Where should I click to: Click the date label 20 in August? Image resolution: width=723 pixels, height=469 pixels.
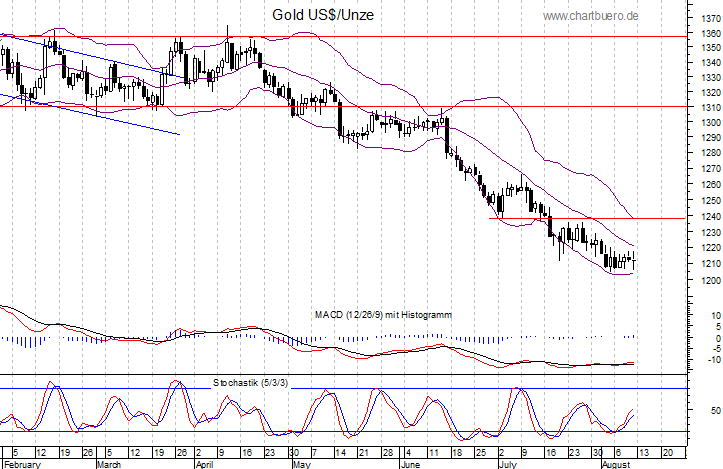[x=668, y=453]
